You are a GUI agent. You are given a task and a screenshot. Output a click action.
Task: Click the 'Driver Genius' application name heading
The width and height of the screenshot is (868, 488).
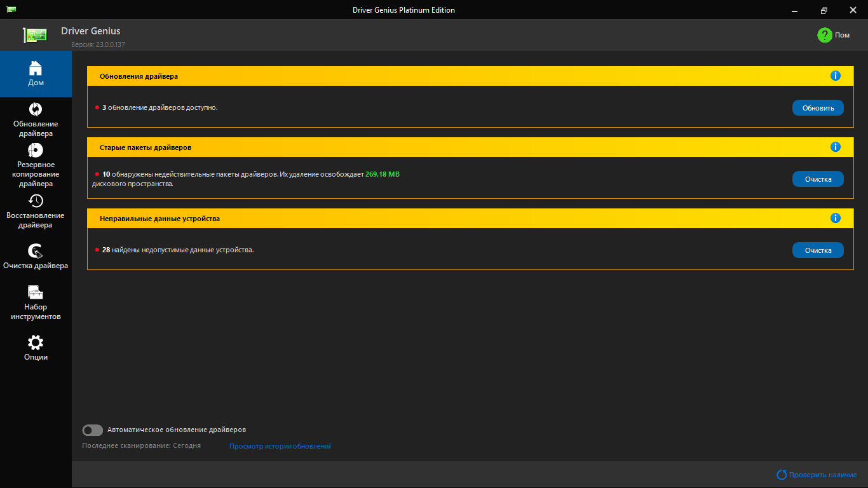tap(90, 31)
